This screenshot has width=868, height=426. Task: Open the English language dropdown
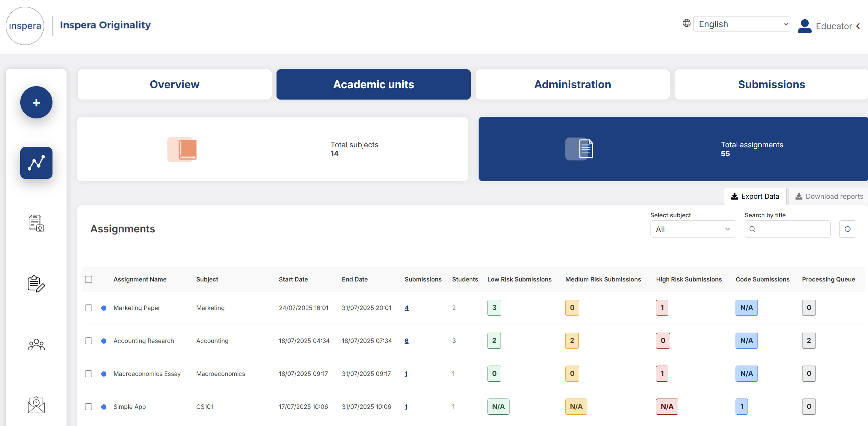(742, 24)
